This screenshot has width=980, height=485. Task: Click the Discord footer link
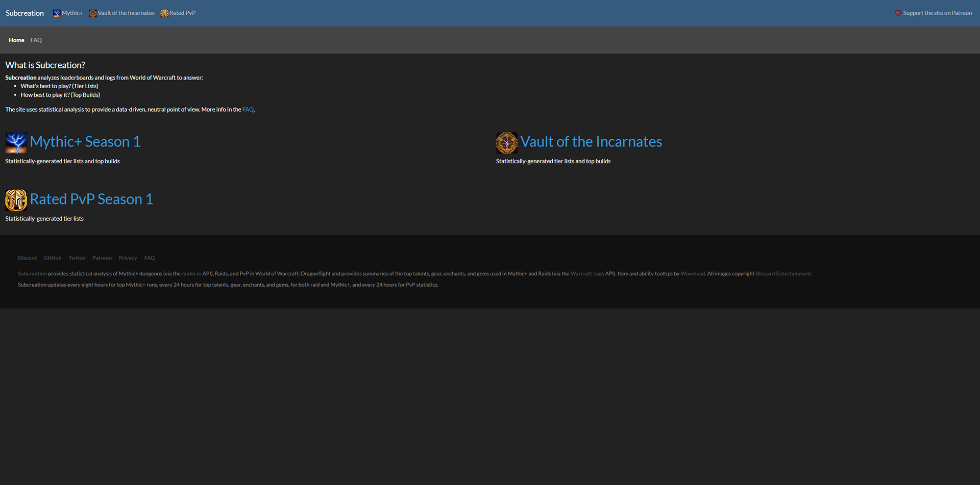[x=27, y=258]
